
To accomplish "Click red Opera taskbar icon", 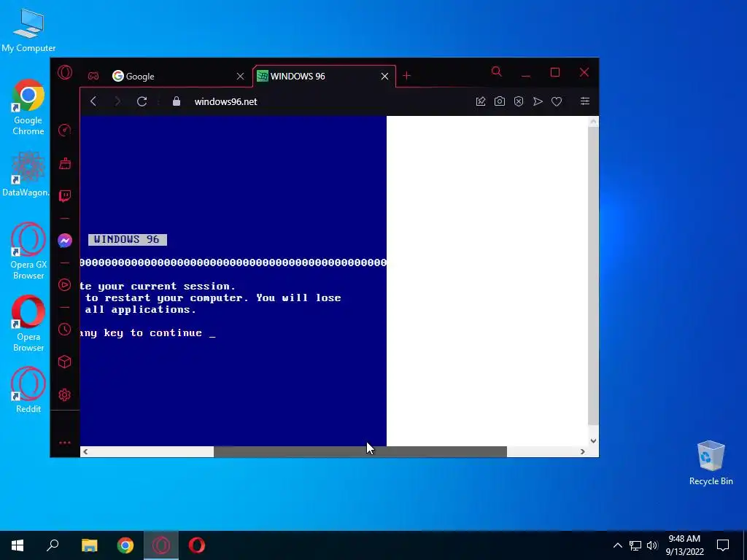I will tap(197, 545).
